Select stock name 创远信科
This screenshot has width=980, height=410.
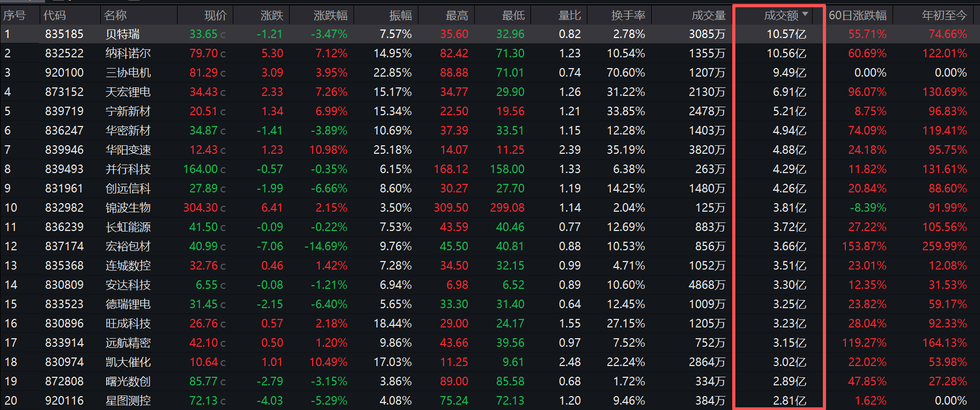(128, 189)
